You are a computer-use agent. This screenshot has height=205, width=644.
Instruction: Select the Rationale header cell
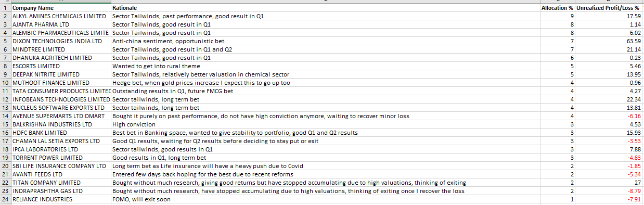tap(325, 8)
